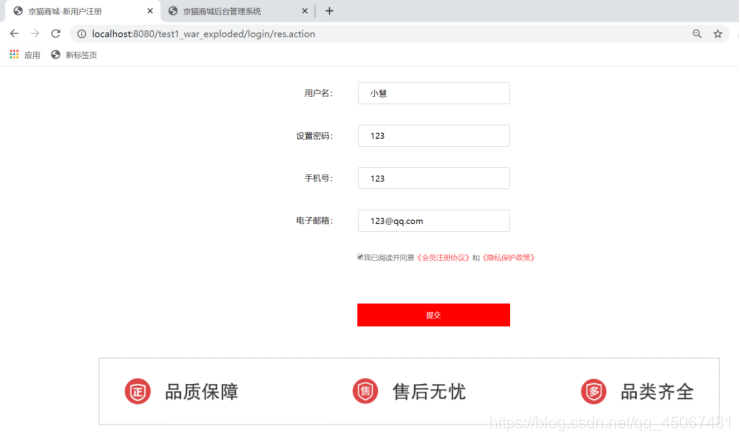Click the zoom magnifier icon in the address bar
Image resolution: width=740 pixels, height=441 pixels.
click(697, 34)
